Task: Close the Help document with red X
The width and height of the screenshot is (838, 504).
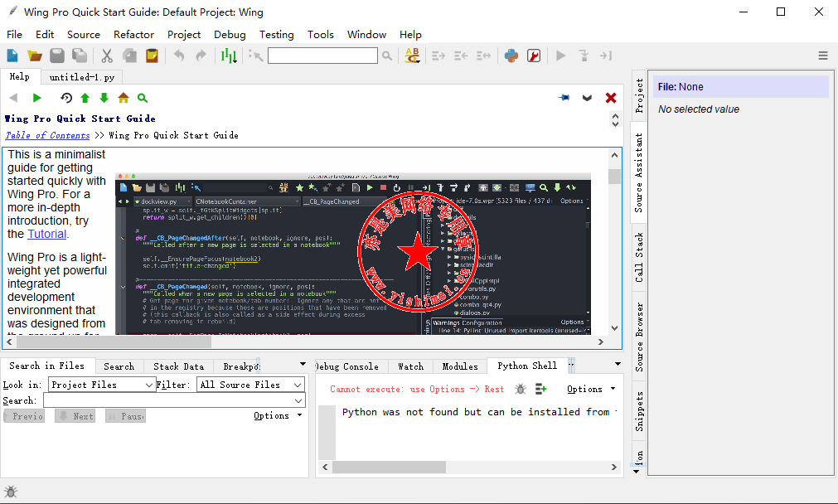Action: point(611,98)
